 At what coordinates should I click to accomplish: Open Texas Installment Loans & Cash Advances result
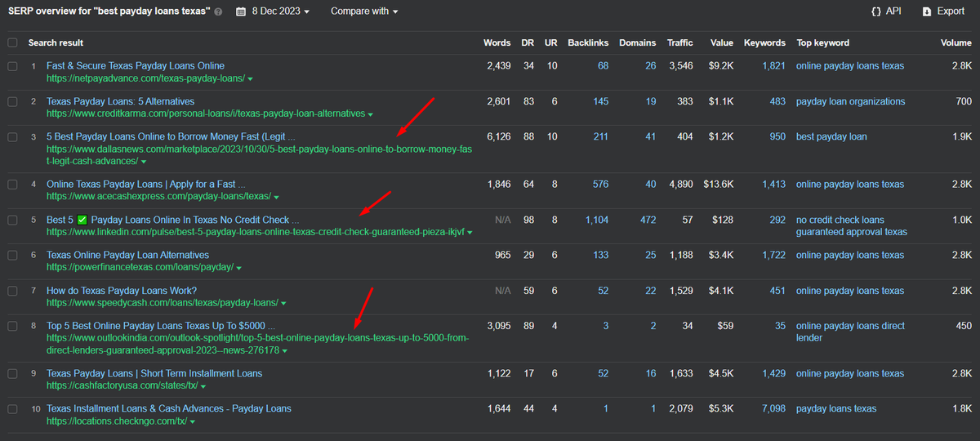coord(169,409)
